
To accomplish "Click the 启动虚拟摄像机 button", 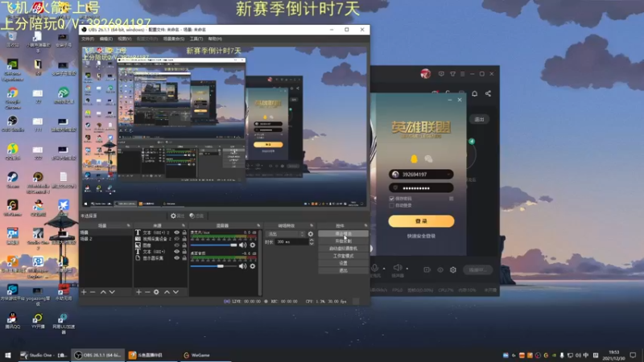I will click(x=343, y=249).
